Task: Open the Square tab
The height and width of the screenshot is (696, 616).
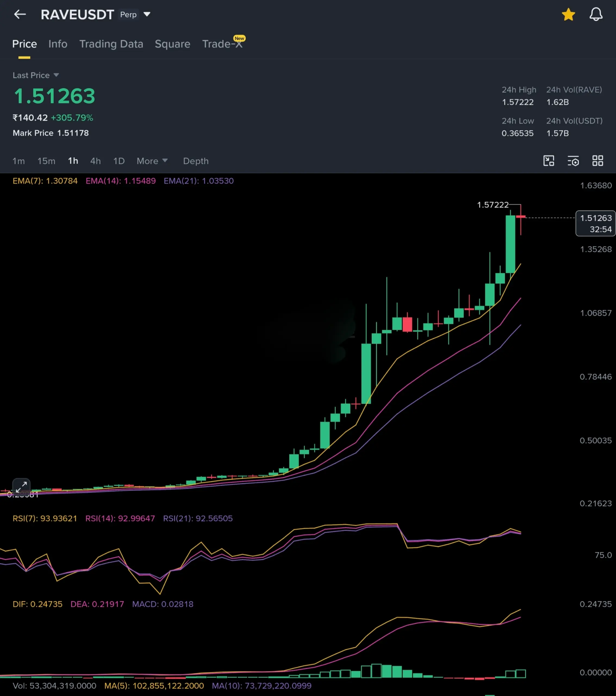Action: point(172,44)
